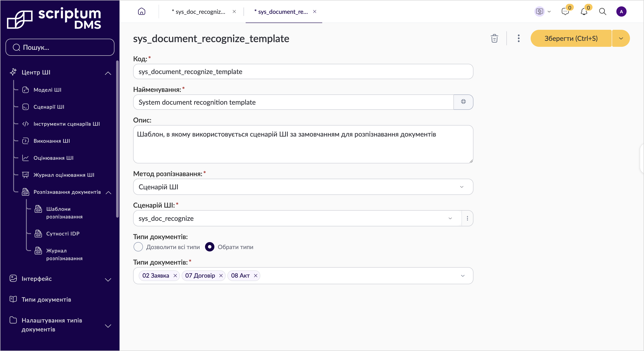Open the chat messages icon

[x=565, y=11]
